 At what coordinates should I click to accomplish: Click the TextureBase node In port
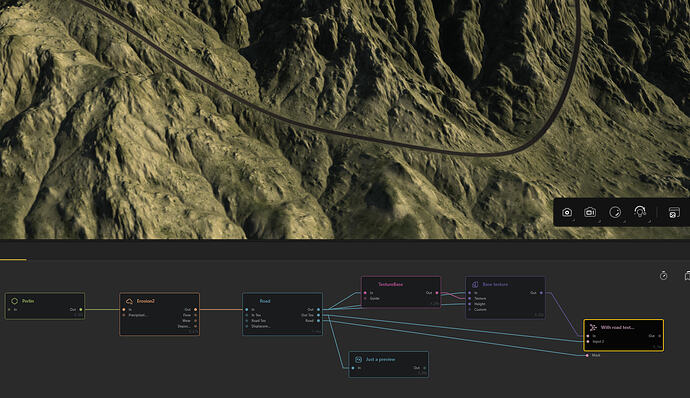click(x=365, y=293)
